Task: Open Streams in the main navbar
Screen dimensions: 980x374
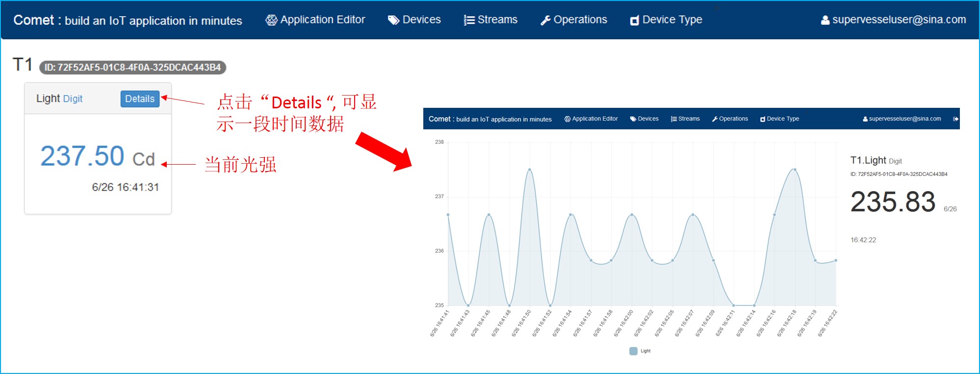Action: click(490, 20)
